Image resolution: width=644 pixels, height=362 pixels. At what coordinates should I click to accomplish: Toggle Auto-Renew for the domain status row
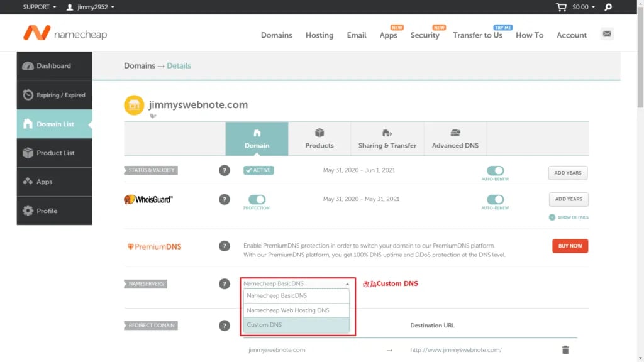click(495, 170)
